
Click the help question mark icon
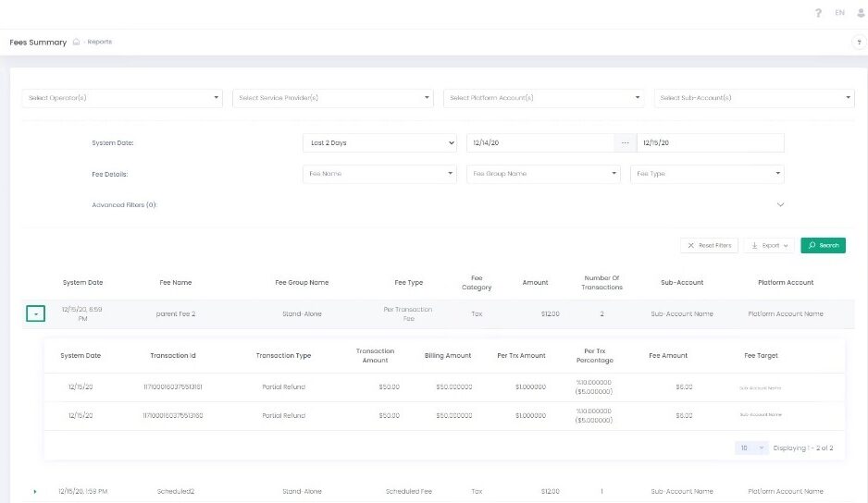(x=818, y=13)
